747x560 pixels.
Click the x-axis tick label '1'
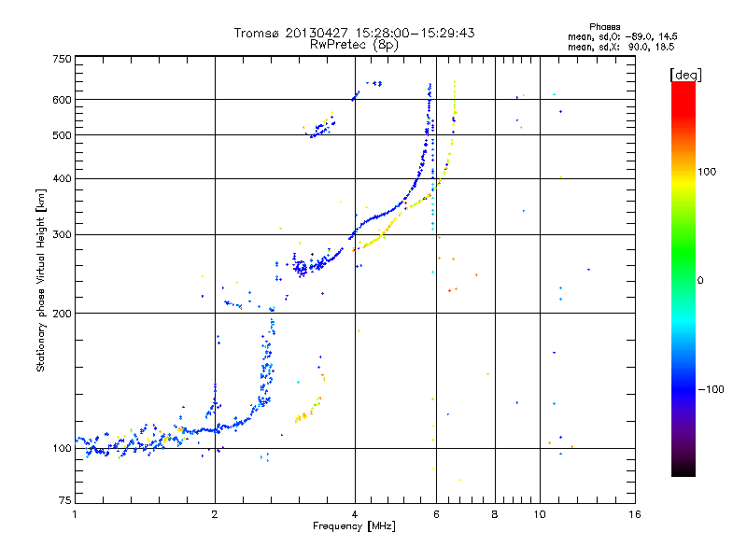75,514
